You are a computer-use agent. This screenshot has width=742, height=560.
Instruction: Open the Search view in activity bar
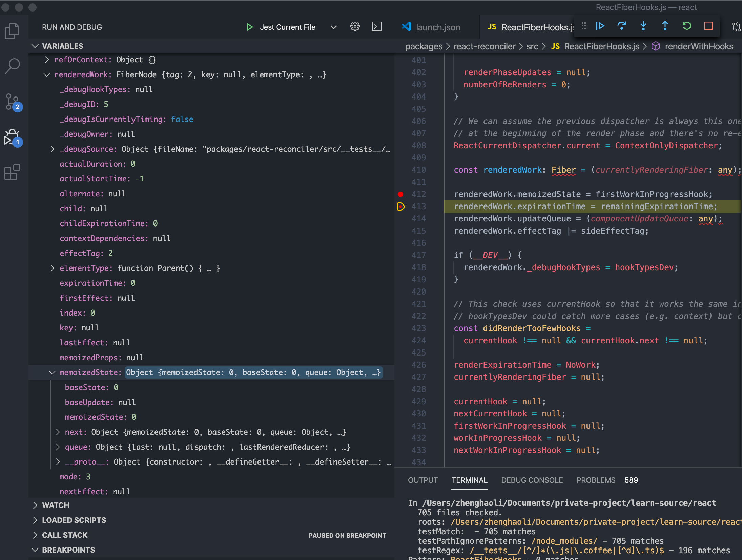coord(12,66)
